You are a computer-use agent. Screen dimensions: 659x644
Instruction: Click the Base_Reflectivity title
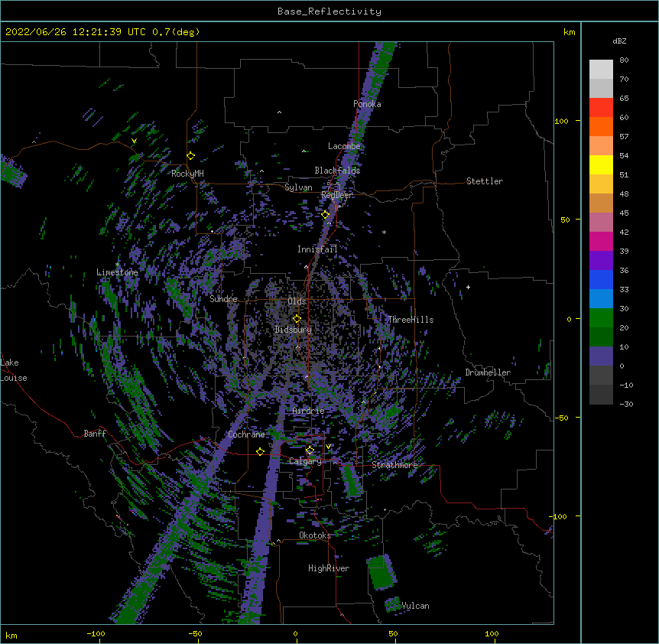(x=329, y=11)
